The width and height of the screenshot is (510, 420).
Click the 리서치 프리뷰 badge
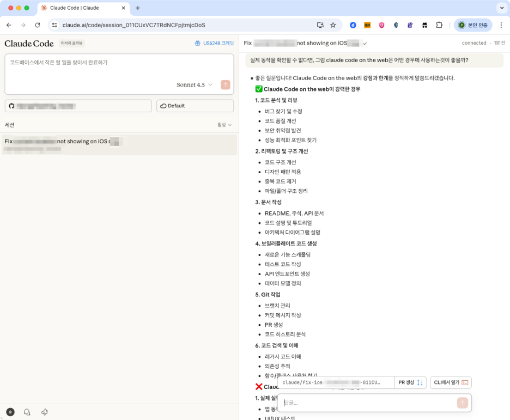click(x=71, y=43)
